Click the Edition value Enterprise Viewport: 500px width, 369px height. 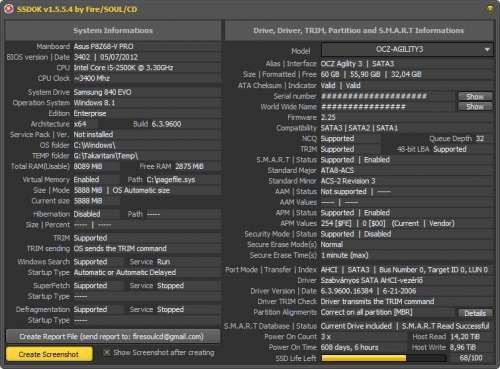click(x=90, y=113)
